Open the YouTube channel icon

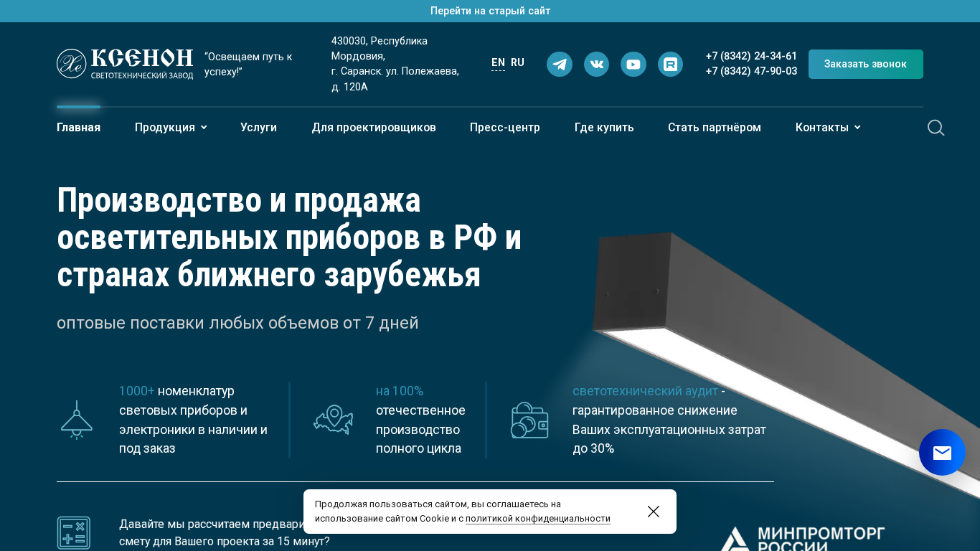633,65
